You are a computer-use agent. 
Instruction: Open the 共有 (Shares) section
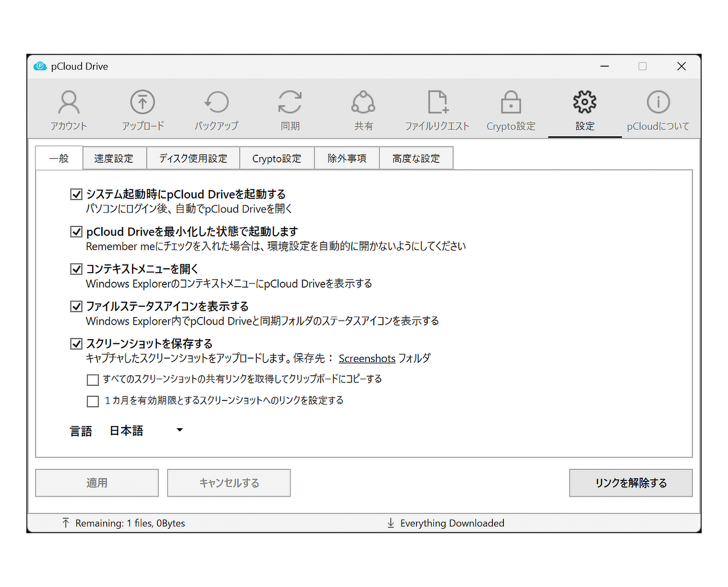(364, 110)
